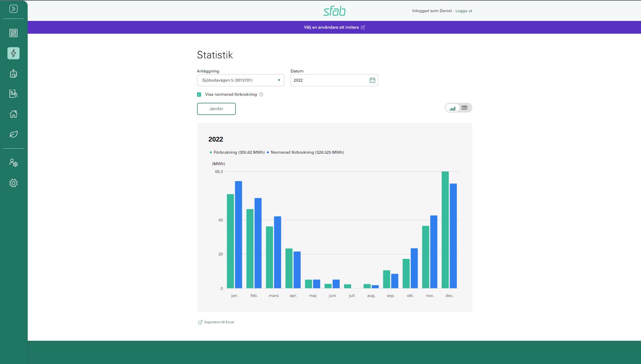Click the 'mars' axis label

pyautogui.click(x=274, y=296)
